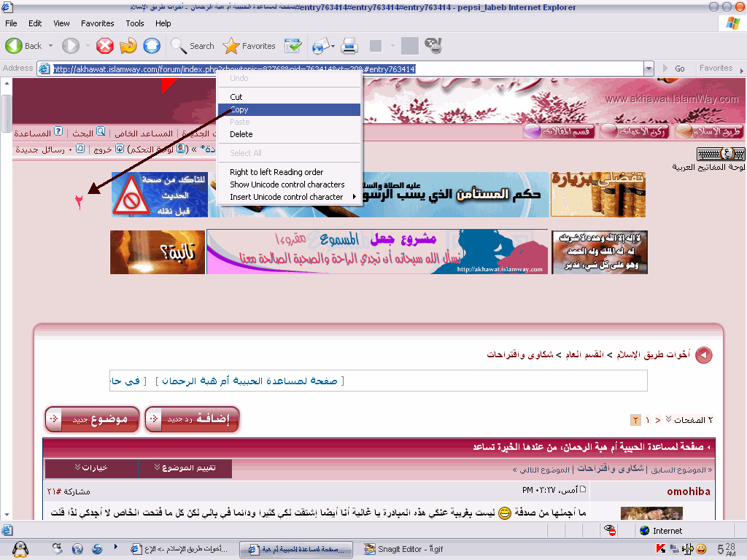Click the History toolbar icon with checkmark

(x=293, y=46)
